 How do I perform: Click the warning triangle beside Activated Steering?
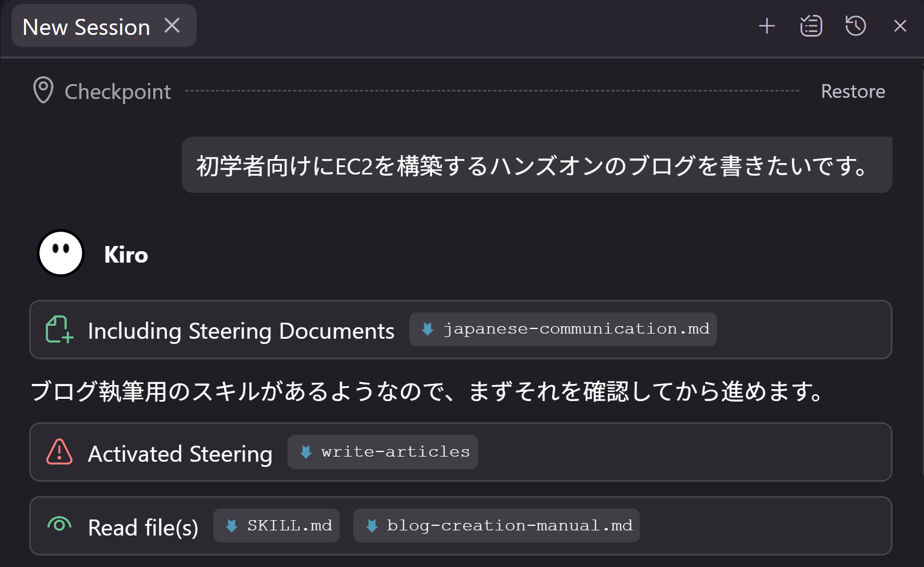(x=58, y=453)
